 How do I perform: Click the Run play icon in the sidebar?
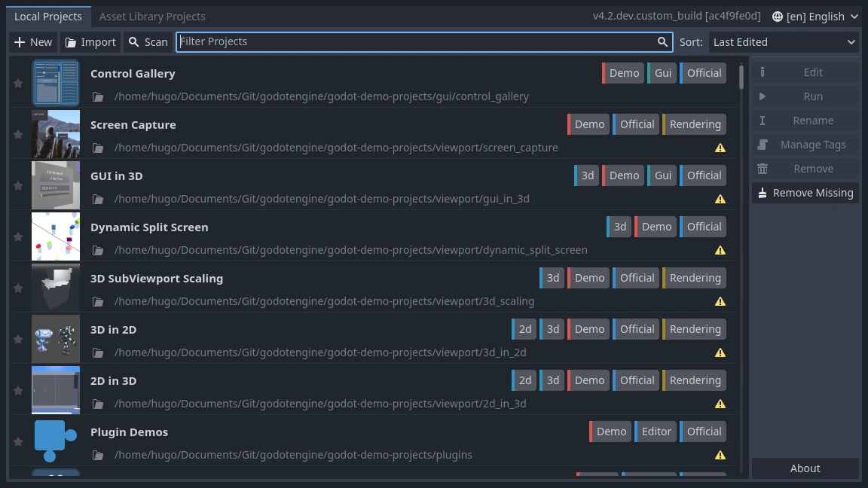pos(763,96)
